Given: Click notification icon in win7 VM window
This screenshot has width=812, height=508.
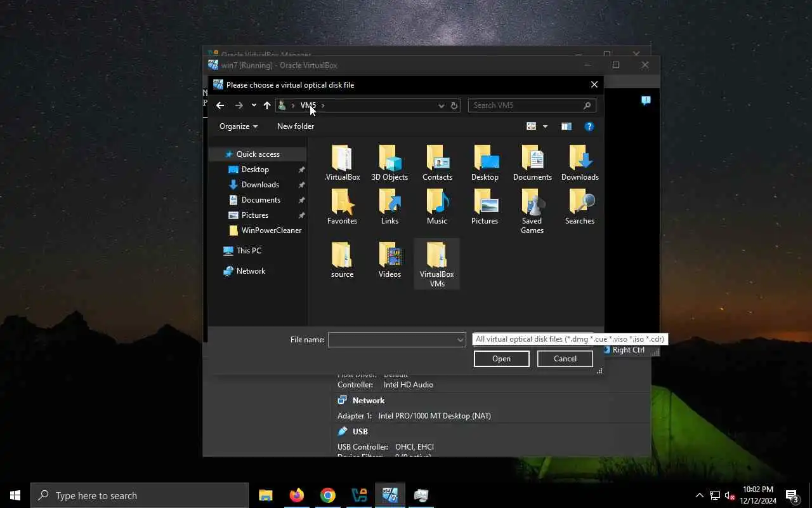Looking at the screenshot, I should [646, 100].
